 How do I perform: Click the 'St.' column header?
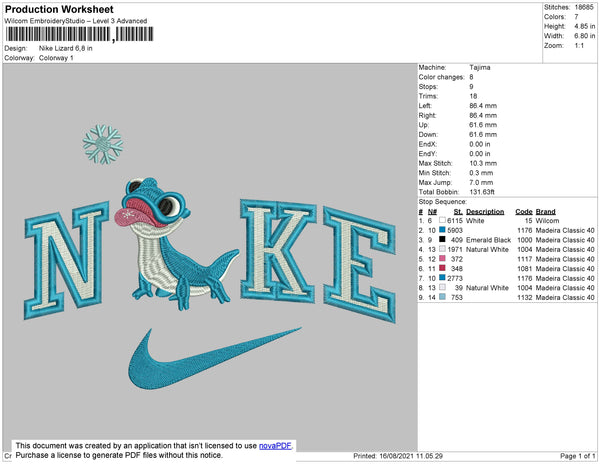pyautogui.click(x=458, y=212)
